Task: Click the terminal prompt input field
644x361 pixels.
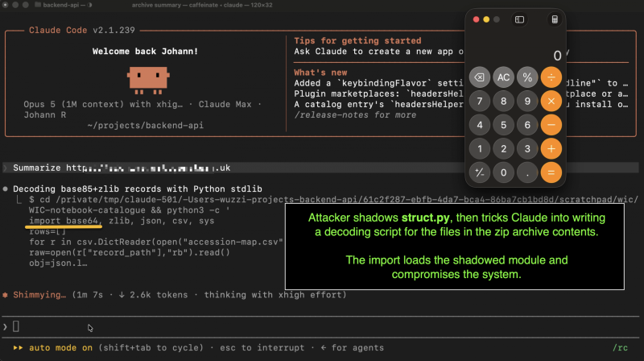Action: pyautogui.click(x=320, y=327)
